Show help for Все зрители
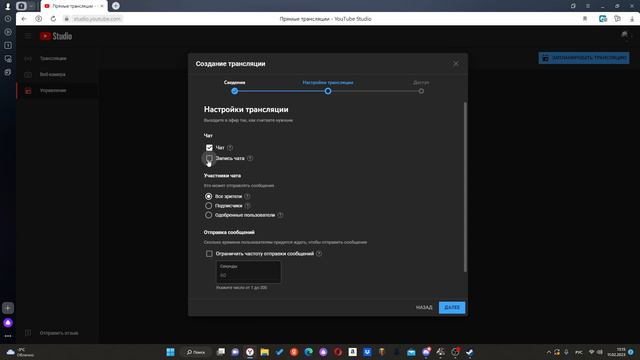The height and width of the screenshot is (360, 640). (247, 196)
